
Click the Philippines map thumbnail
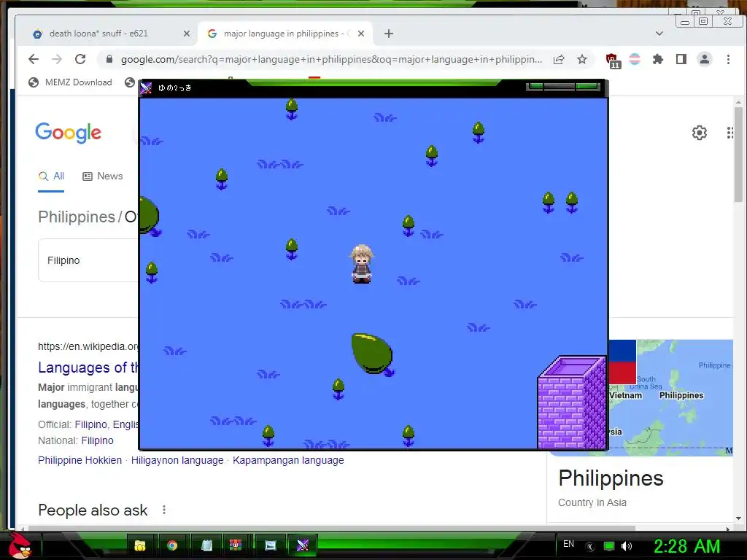671,397
